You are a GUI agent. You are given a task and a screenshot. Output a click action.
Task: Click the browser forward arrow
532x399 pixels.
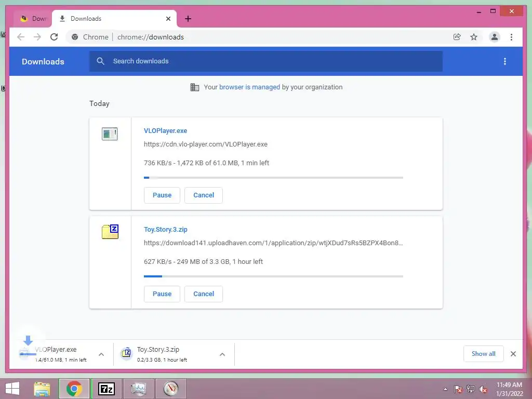coord(37,37)
